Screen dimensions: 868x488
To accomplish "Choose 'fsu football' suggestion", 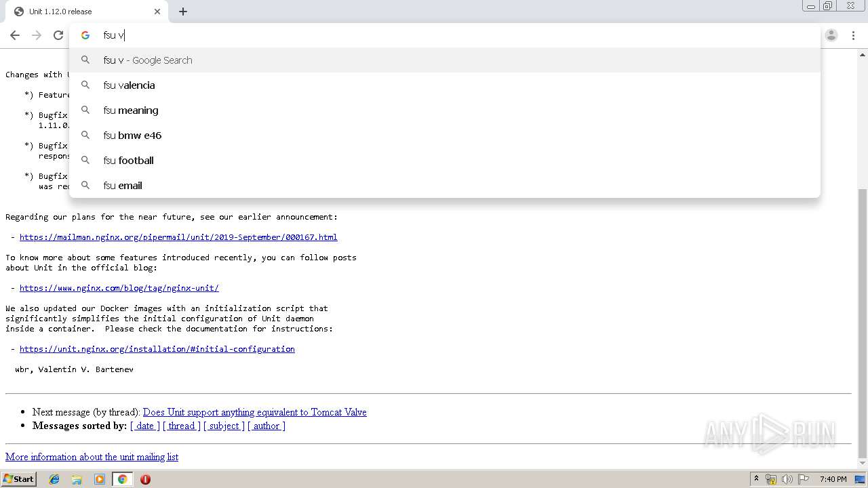I will 445,161.
